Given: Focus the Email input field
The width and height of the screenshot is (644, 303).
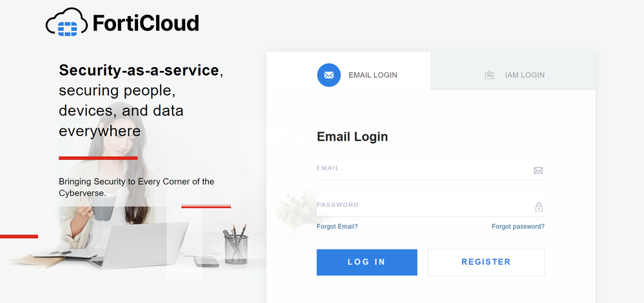Looking at the screenshot, I should click(x=422, y=170).
